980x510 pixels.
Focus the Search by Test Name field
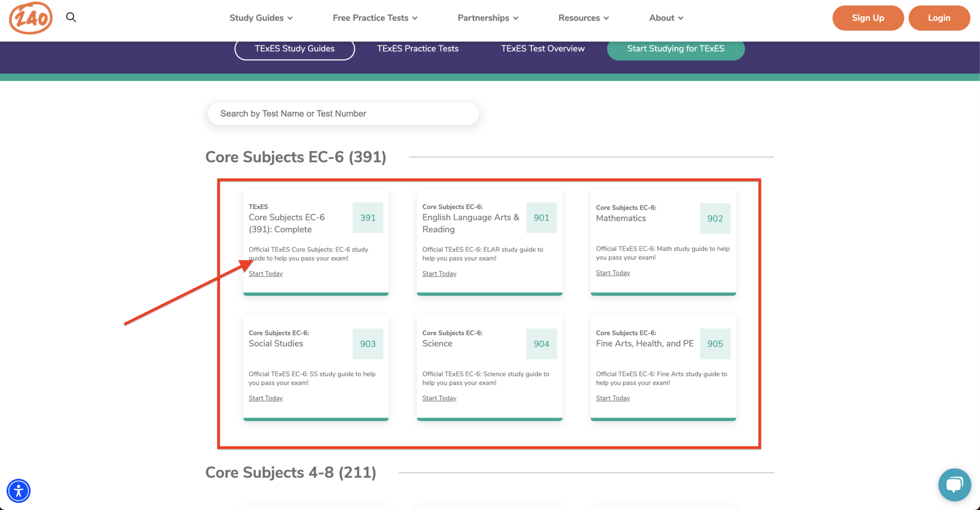[343, 114]
